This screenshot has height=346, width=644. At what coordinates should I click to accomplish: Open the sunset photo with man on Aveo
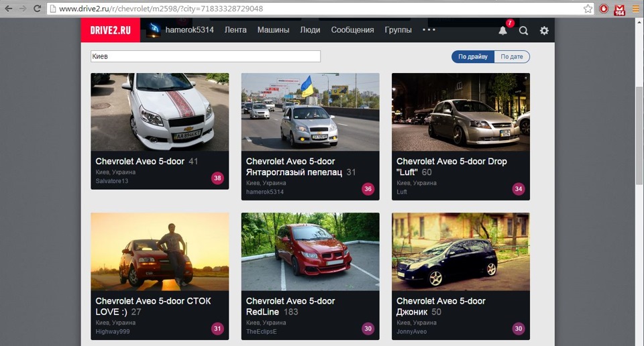click(160, 251)
